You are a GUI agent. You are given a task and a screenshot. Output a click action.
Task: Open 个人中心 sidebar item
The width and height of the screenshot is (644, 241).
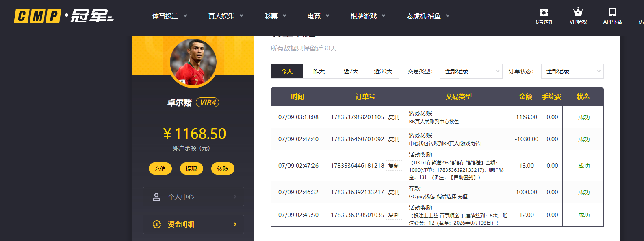coord(193,197)
